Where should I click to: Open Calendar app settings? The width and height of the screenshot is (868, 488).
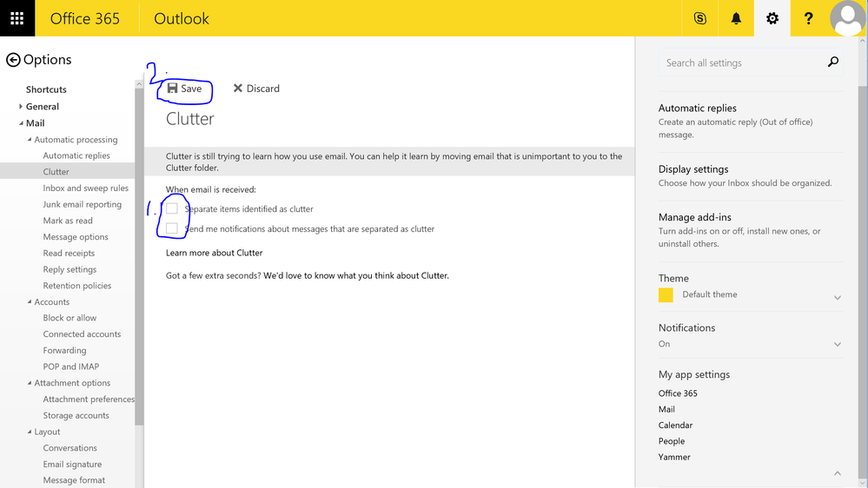pyautogui.click(x=675, y=425)
